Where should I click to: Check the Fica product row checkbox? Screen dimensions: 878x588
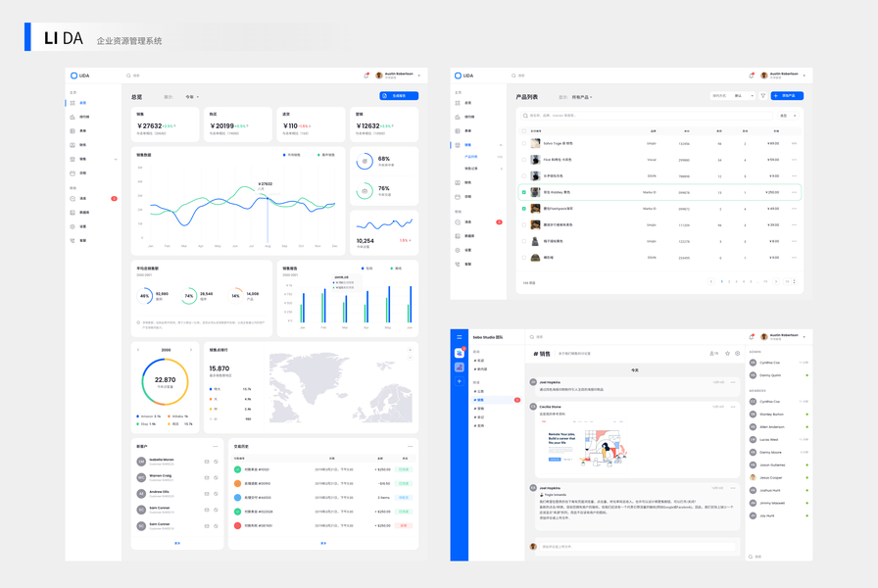coord(524,160)
